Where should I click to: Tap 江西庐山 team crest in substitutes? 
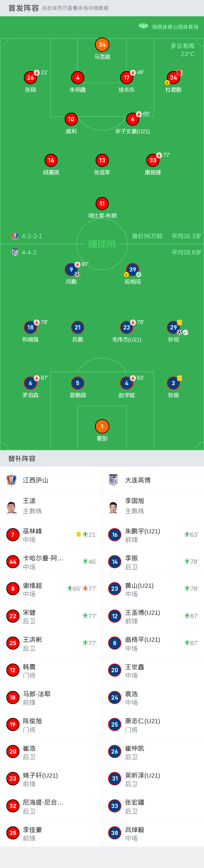(12, 480)
